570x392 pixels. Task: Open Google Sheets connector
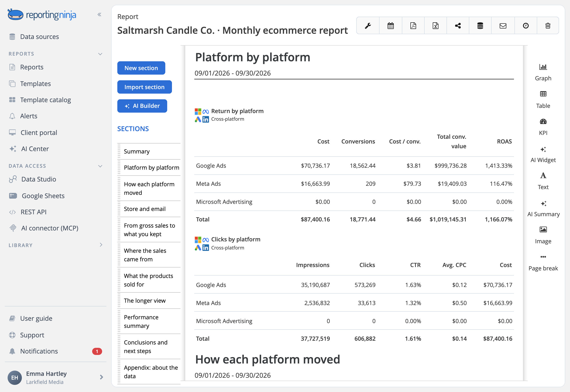click(x=37, y=196)
